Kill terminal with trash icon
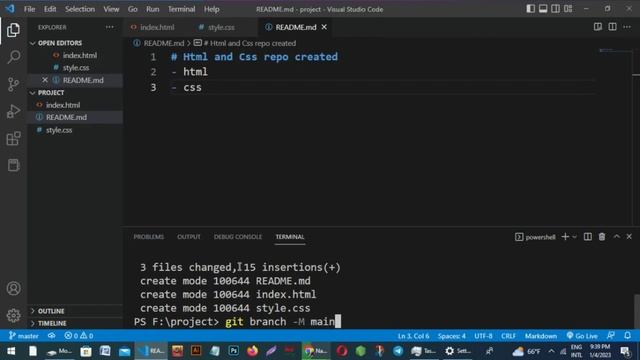This screenshot has height=360, width=640. pos(602,237)
